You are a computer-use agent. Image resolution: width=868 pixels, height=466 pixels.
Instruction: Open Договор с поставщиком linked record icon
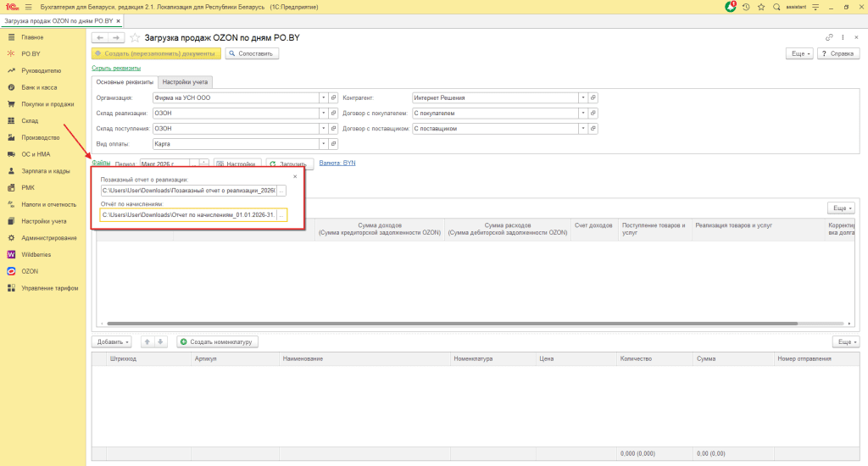(593, 129)
